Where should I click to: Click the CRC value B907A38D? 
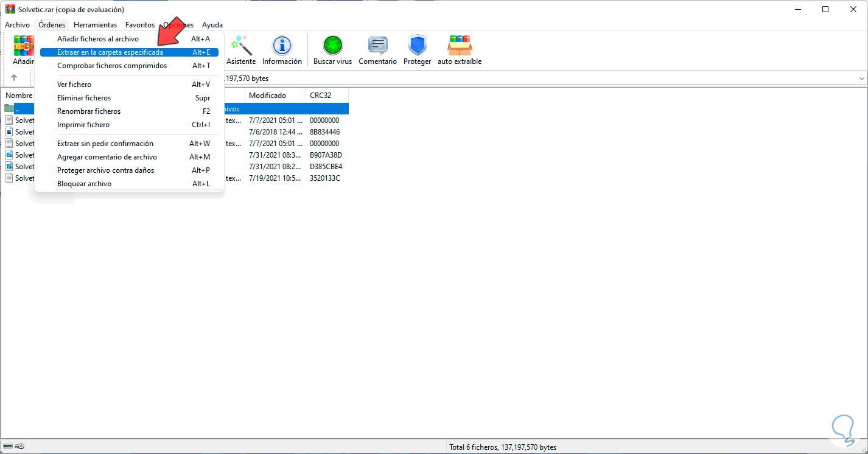(326, 155)
